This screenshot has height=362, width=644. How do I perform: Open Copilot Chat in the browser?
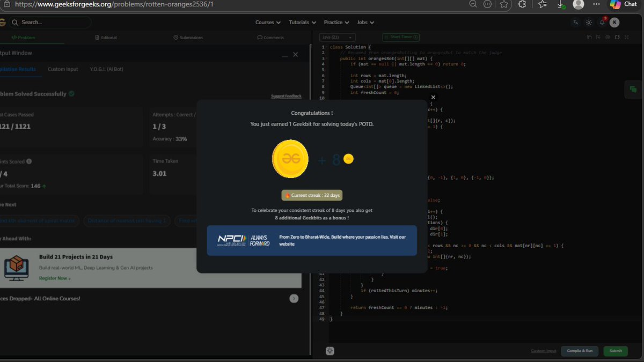pos(623,4)
